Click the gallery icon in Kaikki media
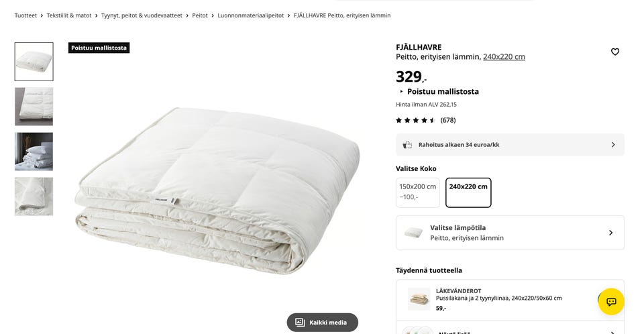Viewport: 644px width, 334px height. tap(300, 323)
